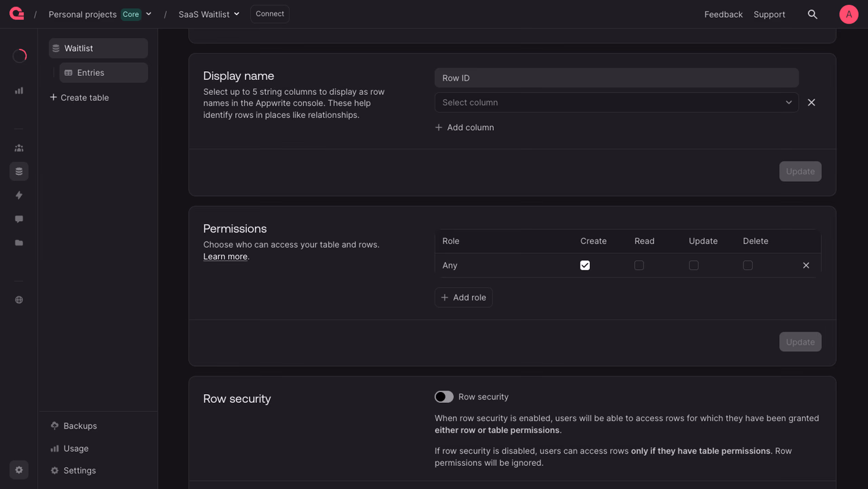
Task: Open Functions lightning icon in sidebar
Action: tap(19, 195)
